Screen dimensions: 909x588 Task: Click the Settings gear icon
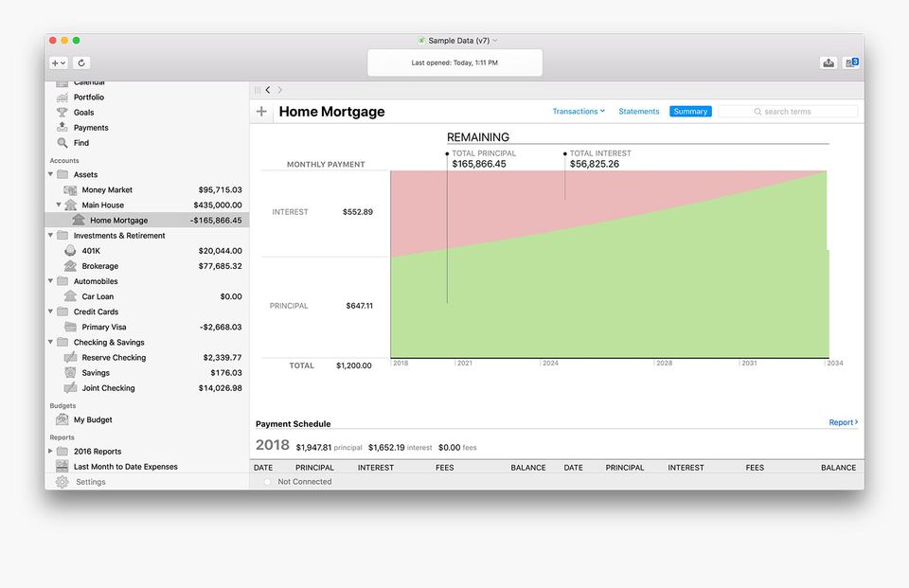click(x=62, y=482)
